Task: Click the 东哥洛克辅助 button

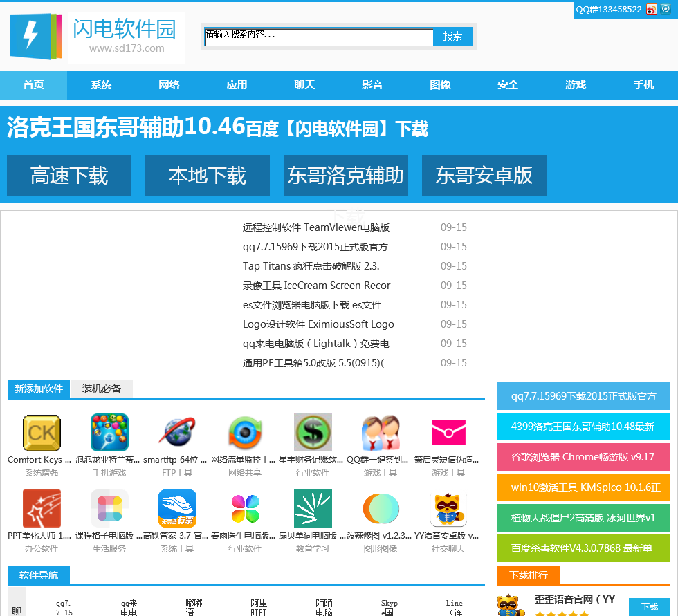Action: pos(346,176)
